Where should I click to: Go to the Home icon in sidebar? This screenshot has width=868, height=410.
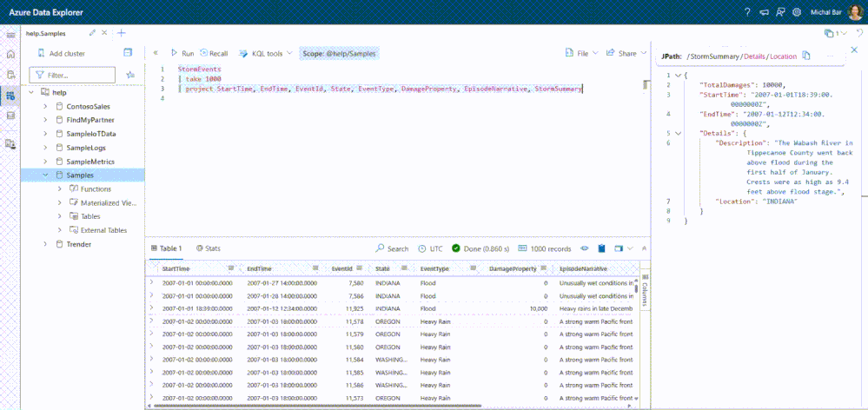[x=10, y=54]
